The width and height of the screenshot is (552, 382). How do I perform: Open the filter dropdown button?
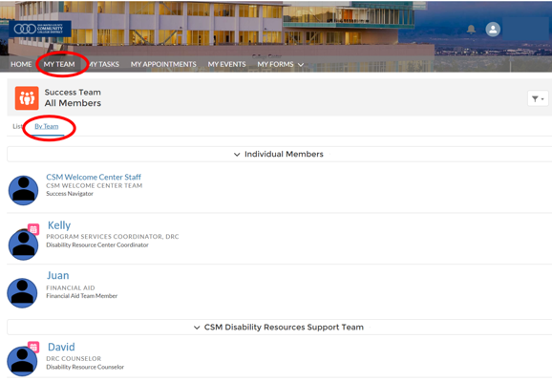coord(538,99)
